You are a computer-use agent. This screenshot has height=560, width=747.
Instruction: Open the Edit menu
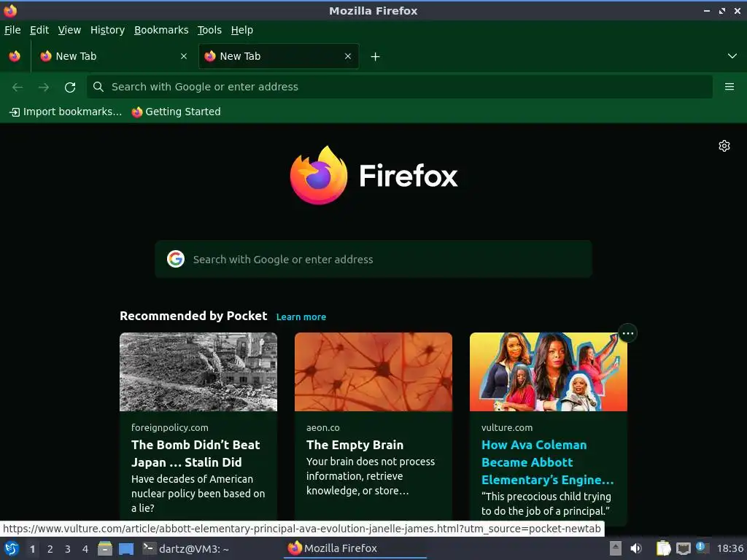[39, 30]
